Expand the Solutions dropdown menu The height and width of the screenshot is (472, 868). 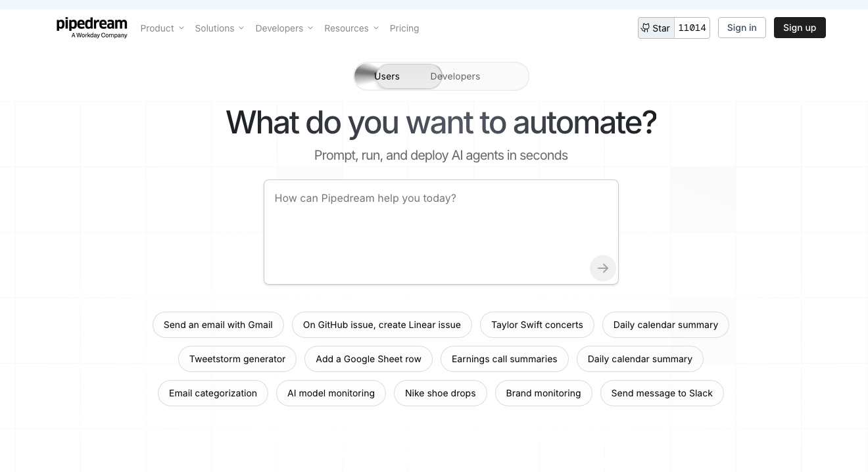(x=219, y=28)
